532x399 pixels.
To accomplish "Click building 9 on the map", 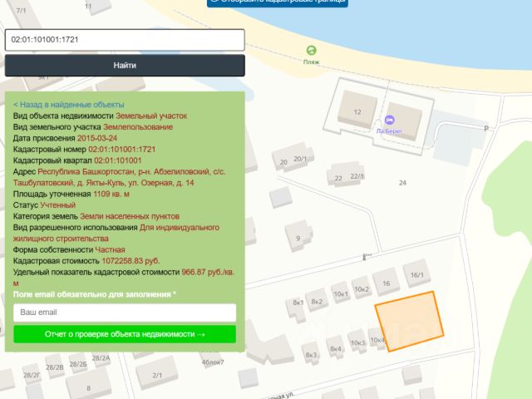I will (298, 236).
